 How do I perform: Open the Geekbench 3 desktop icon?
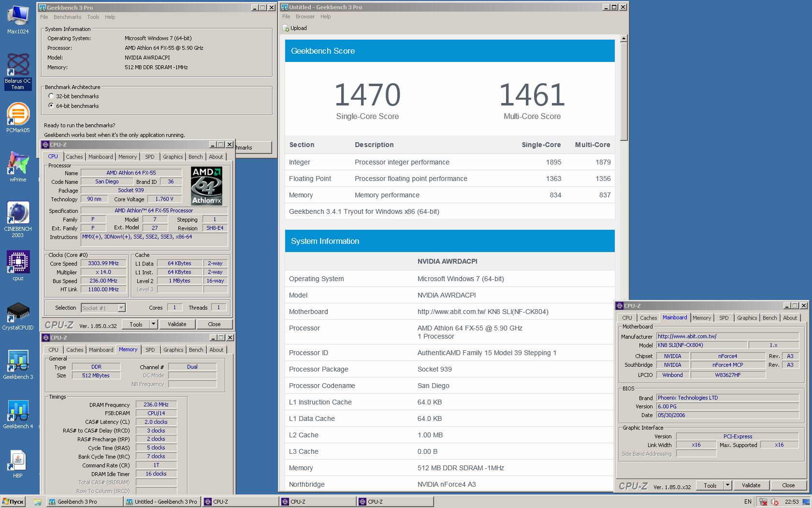(x=18, y=364)
